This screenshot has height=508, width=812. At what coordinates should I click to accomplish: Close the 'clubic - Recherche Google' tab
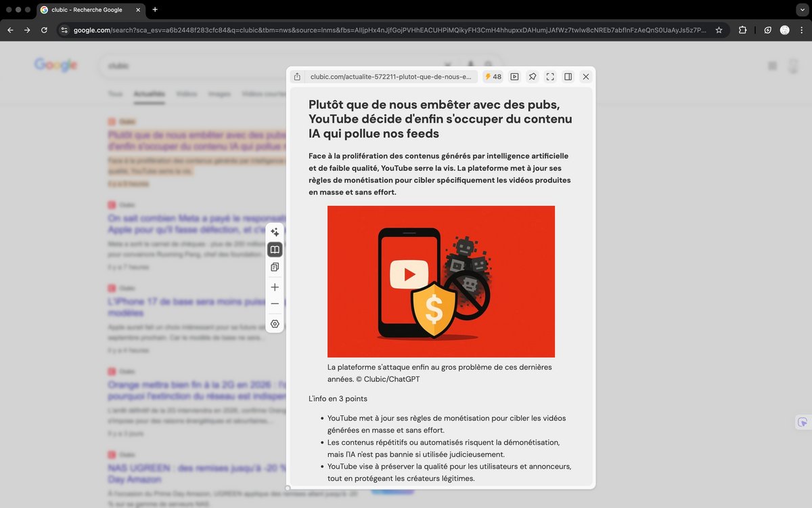138,10
